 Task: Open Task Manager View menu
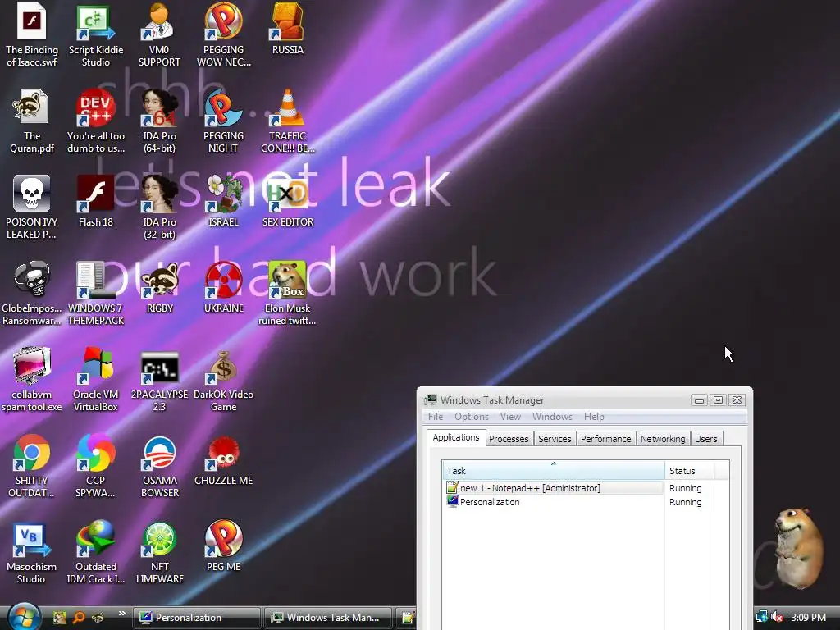point(510,416)
